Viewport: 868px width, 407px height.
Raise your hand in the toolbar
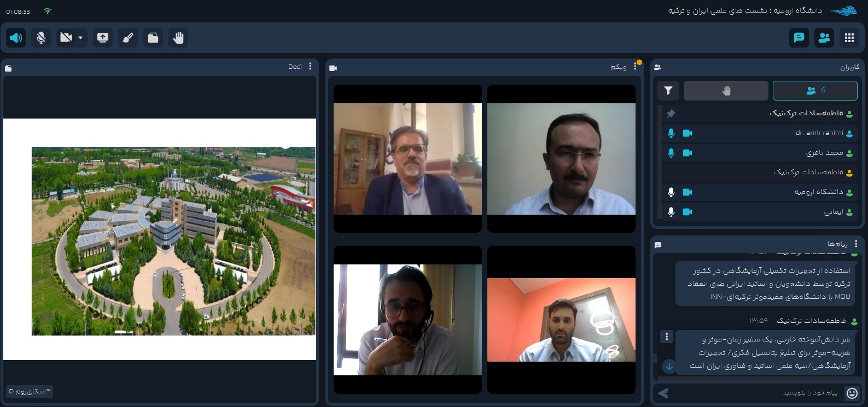tap(178, 38)
